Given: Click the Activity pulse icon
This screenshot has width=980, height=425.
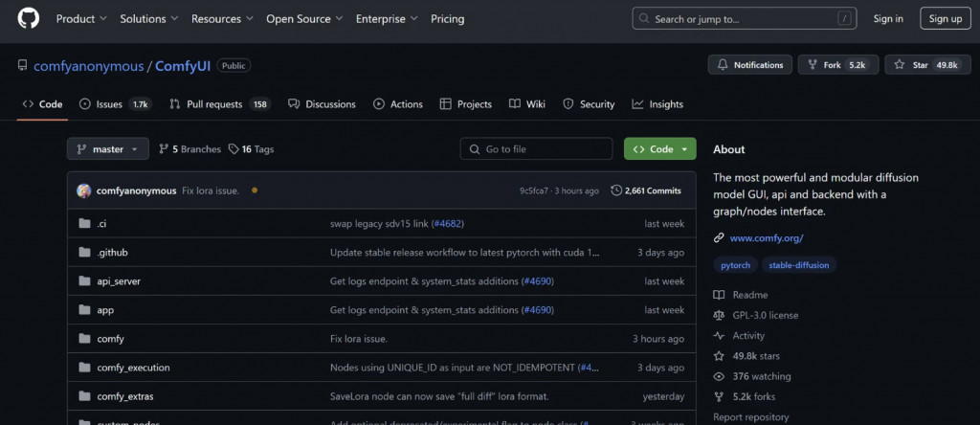Looking at the screenshot, I should click(719, 336).
